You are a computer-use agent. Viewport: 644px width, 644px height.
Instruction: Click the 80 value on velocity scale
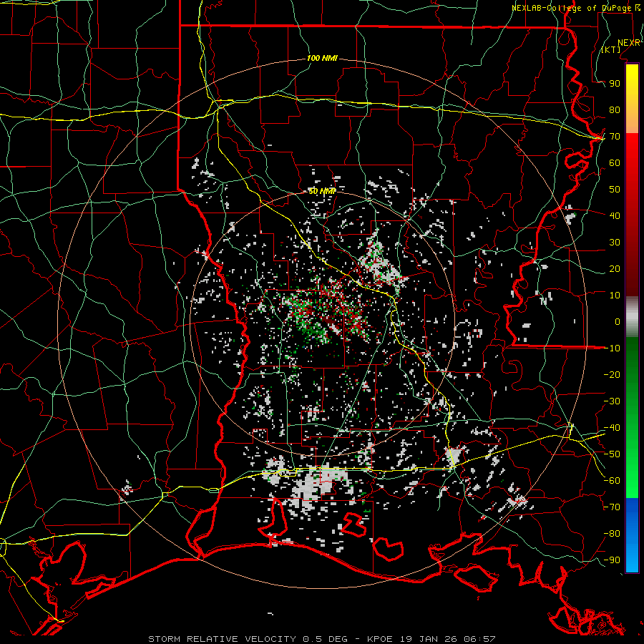(615, 109)
